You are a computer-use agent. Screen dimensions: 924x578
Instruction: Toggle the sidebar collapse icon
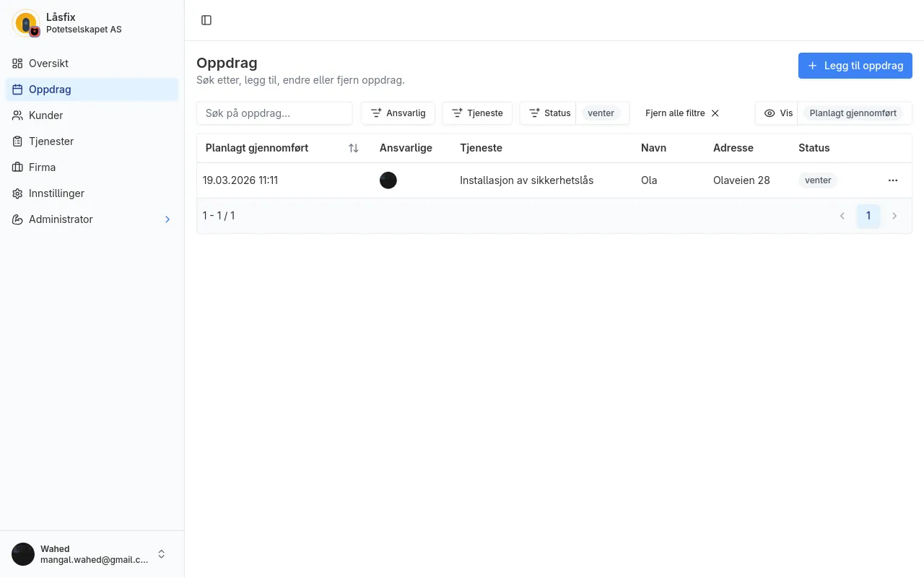206,20
